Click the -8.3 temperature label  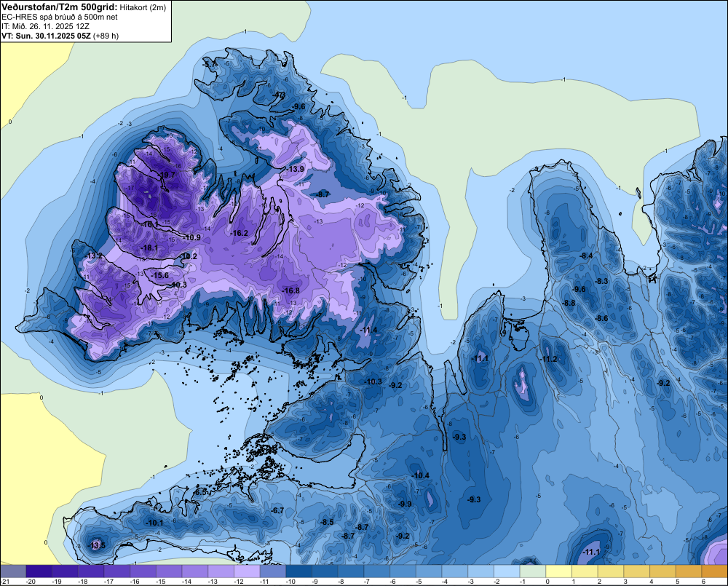(602, 282)
